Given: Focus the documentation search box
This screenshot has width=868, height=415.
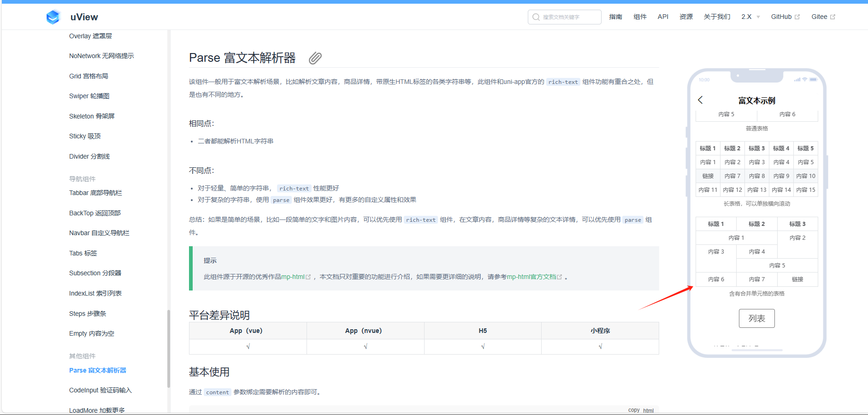Looking at the screenshot, I should pyautogui.click(x=564, y=17).
